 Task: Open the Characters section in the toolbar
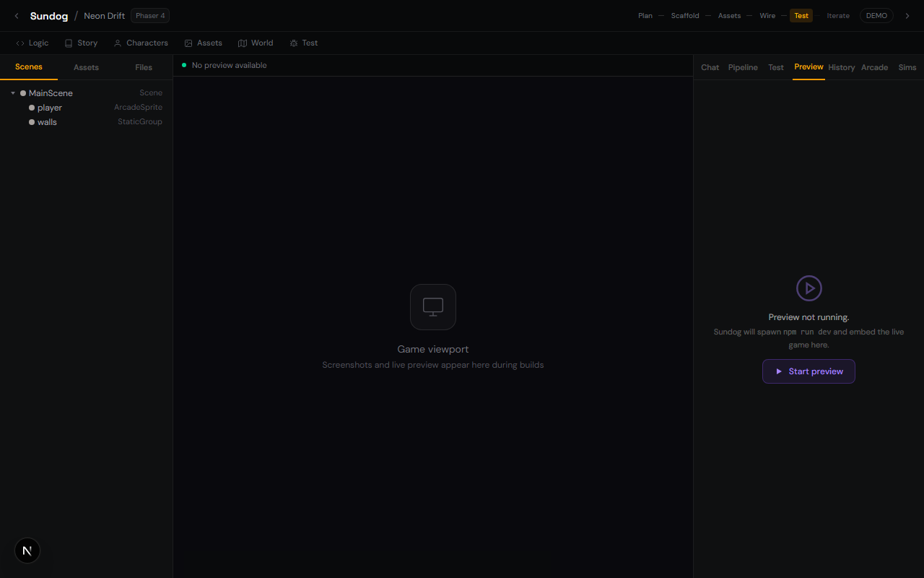click(141, 43)
